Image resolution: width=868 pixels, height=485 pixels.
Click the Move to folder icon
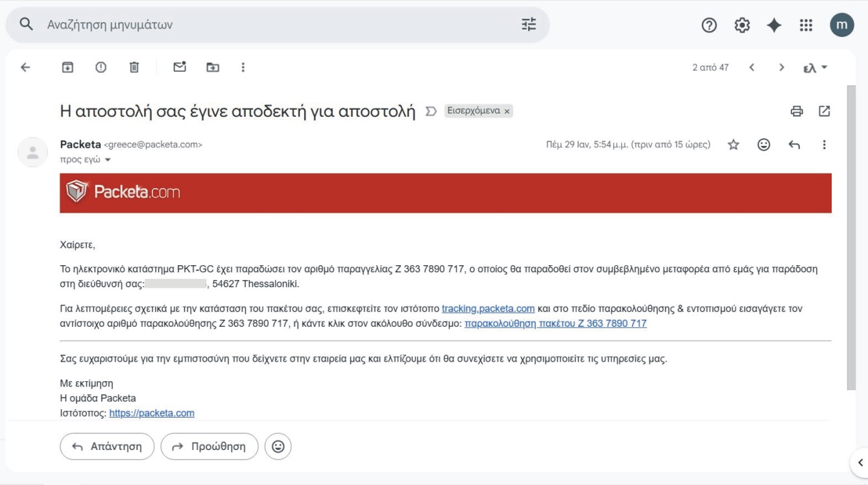tap(213, 67)
